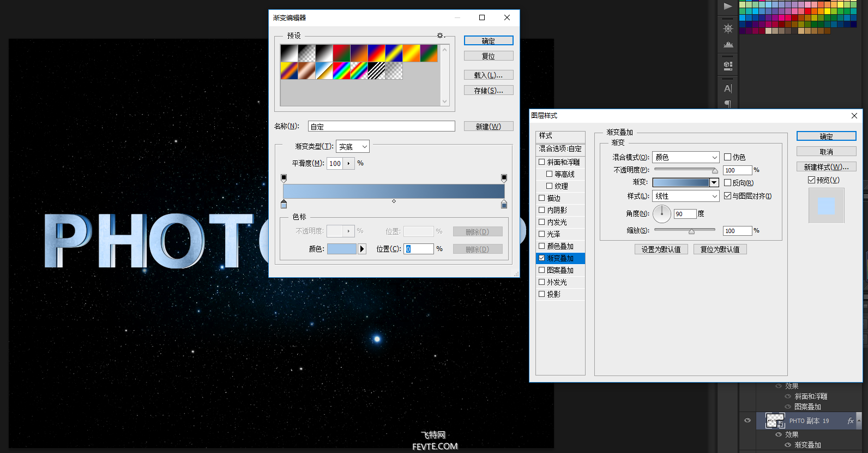Viewport: 868px width, 453px height.
Task: Select the violet-green-orange gradient preset
Action: tap(429, 53)
